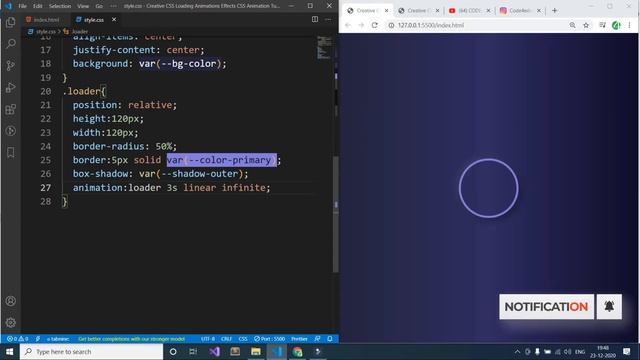
Task: Expand the hidden menu bar overflow ellipsis
Action: coord(113,6)
